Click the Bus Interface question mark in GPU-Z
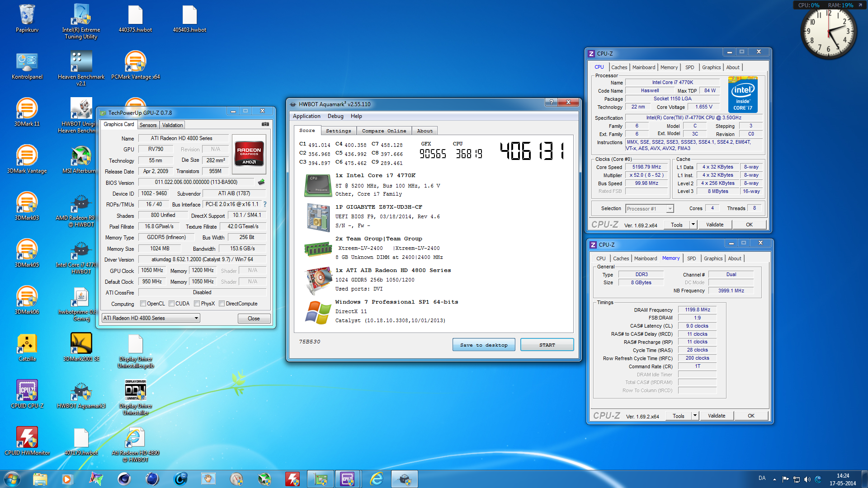The width and height of the screenshot is (868, 488). coord(265,204)
